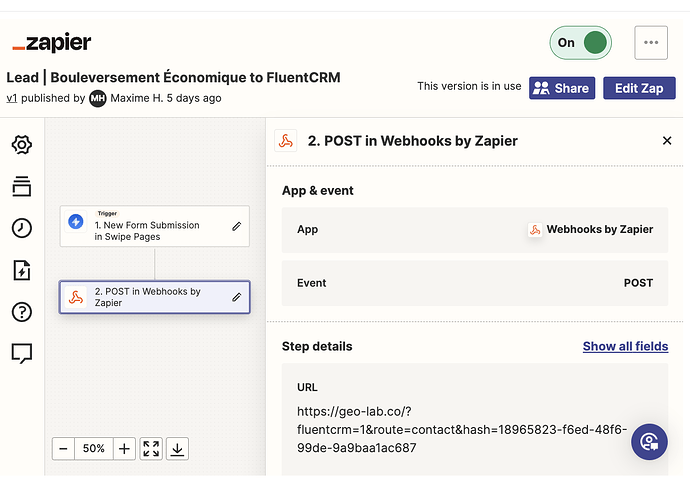Image resolution: width=690 pixels, height=483 pixels.
Task: Close the POST in Webhooks panel
Action: pyautogui.click(x=667, y=141)
